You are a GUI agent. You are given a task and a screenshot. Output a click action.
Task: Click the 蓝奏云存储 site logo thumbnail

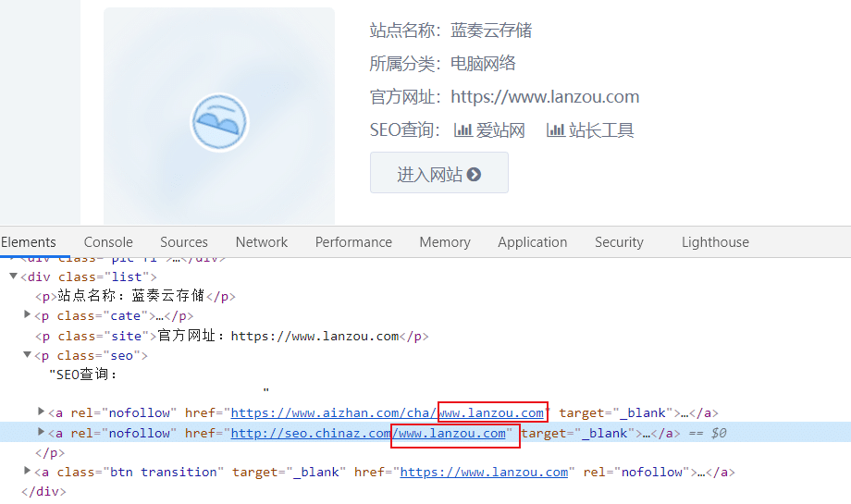tap(219, 121)
